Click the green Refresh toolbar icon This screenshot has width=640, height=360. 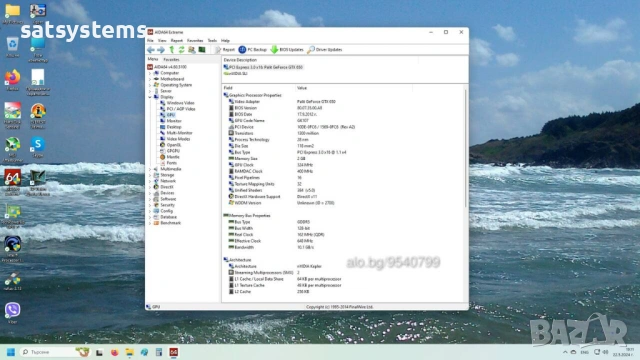[181, 50]
